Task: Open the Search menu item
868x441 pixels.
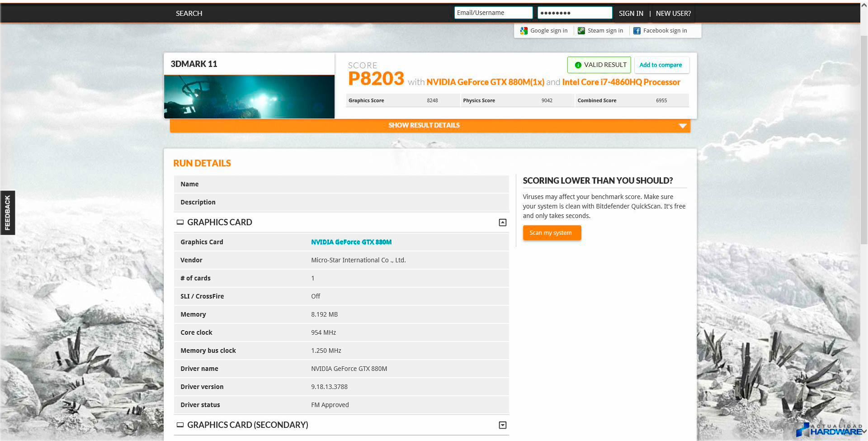Action: coord(189,14)
